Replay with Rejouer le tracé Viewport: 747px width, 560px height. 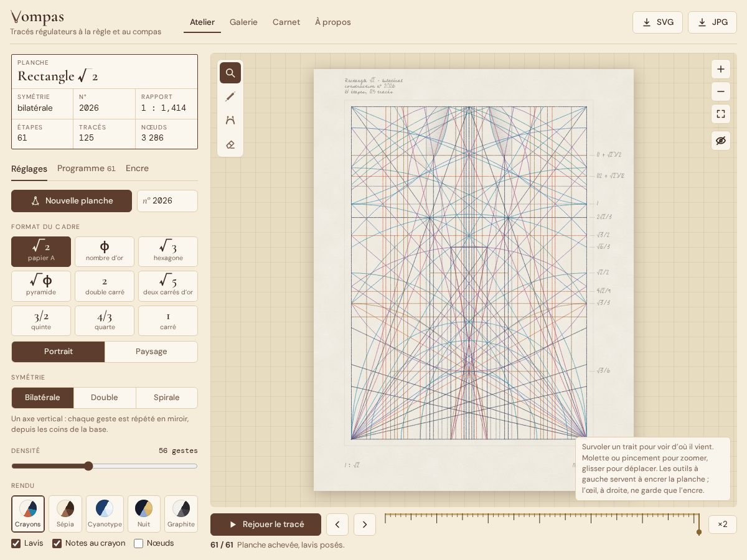(266, 525)
